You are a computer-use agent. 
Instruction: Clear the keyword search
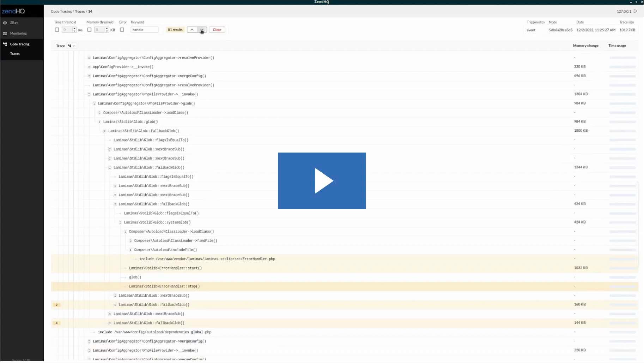[217, 30]
